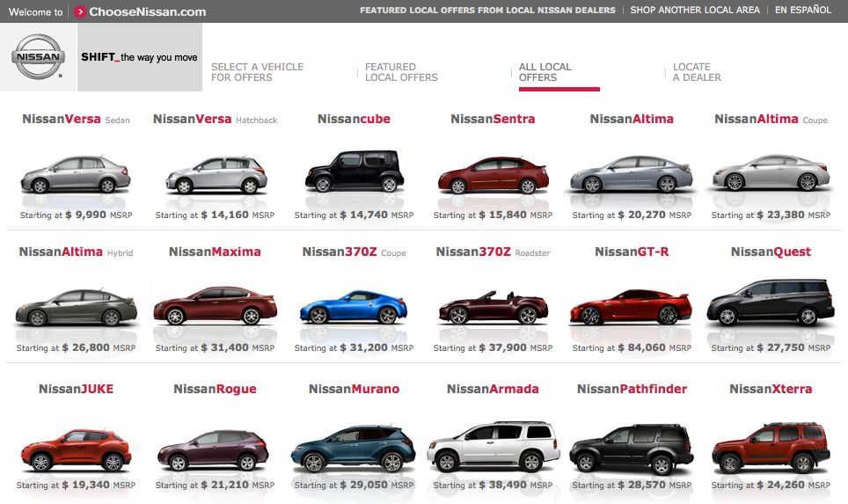Click the Nissan logo badge
The height and width of the screenshot is (504, 848).
(x=39, y=57)
